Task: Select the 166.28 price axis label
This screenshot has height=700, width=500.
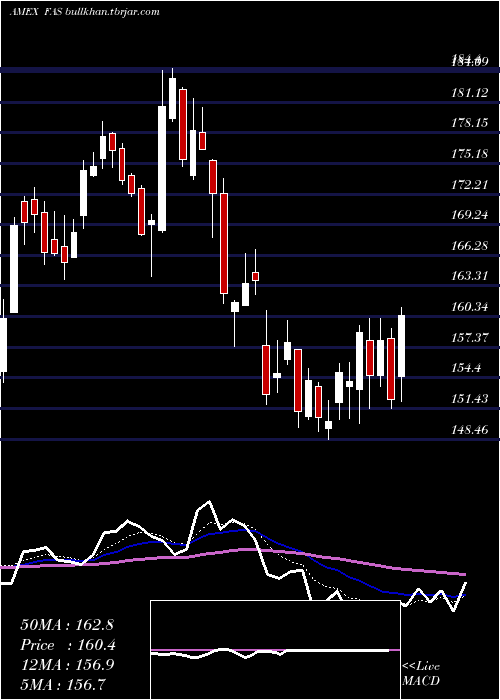Action: [x=470, y=246]
